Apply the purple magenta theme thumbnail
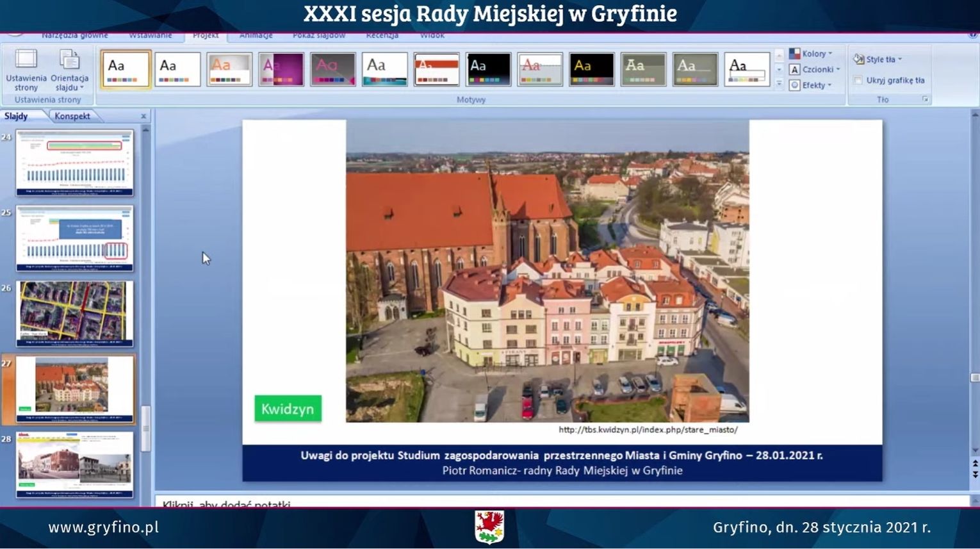The image size is (980, 549). (x=281, y=69)
